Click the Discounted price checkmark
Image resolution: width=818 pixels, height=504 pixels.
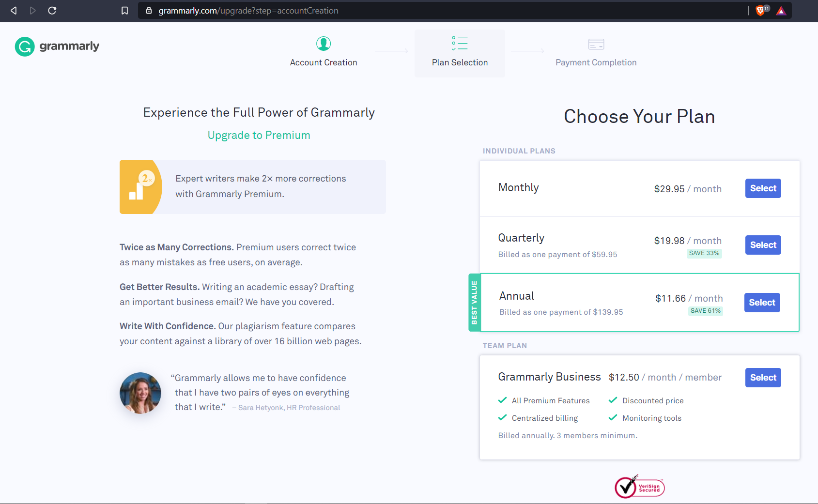pyautogui.click(x=613, y=400)
